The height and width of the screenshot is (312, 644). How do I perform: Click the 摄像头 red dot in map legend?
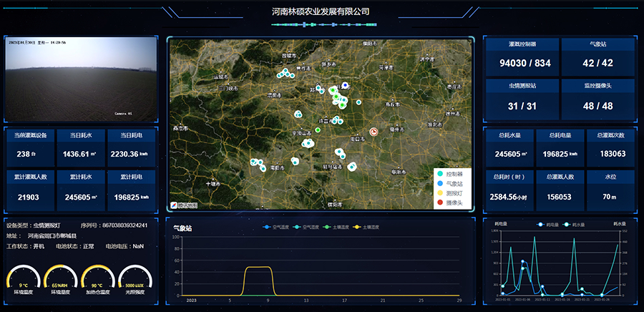click(439, 203)
